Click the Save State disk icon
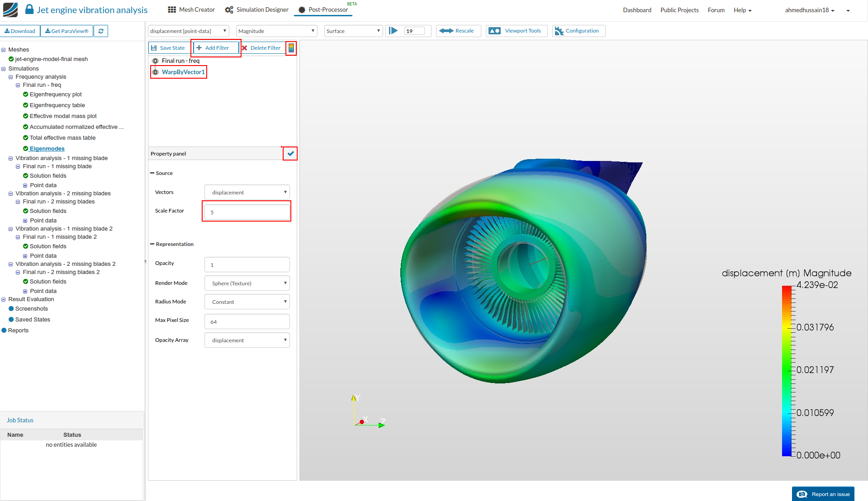Image resolution: width=868 pixels, height=501 pixels. tap(154, 48)
